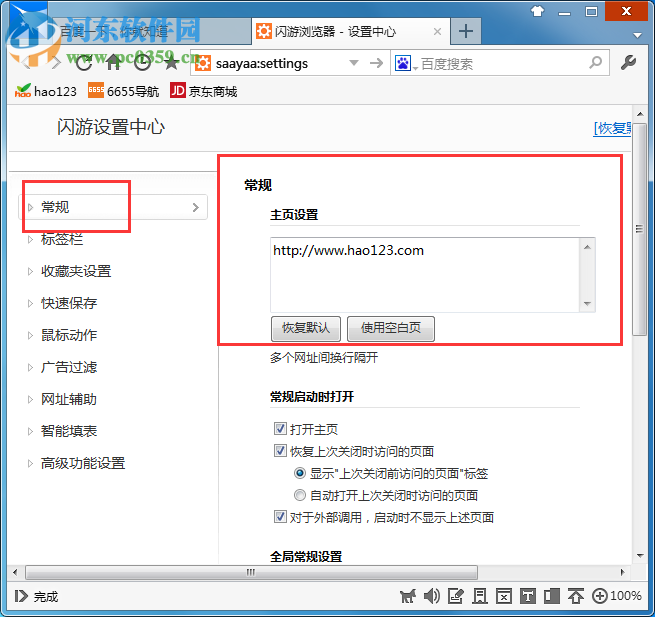
Task: Click the edit note icon in status bar
Action: (455, 596)
